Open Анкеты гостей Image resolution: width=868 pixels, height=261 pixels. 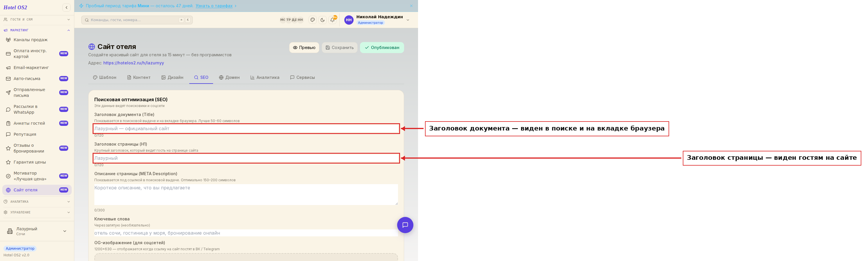[37, 123]
